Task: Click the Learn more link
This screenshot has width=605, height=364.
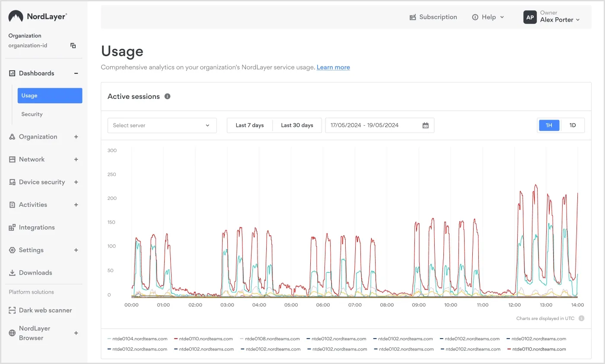Action: [333, 67]
